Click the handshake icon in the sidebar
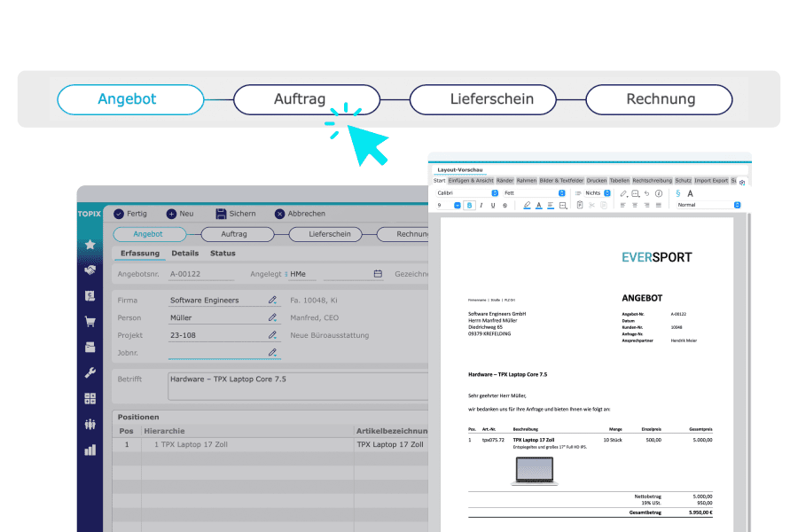798x532 pixels. [x=90, y=270]
